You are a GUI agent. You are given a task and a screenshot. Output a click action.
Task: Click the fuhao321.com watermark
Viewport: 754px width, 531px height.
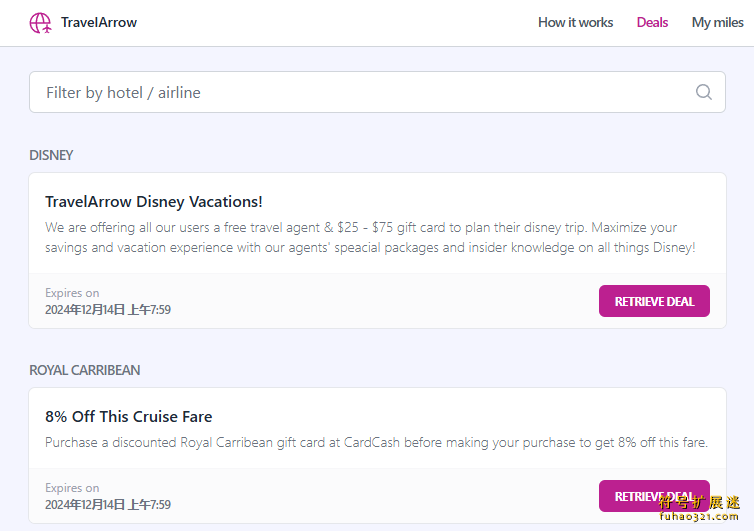pyautogui.click(x=699, y=517)
